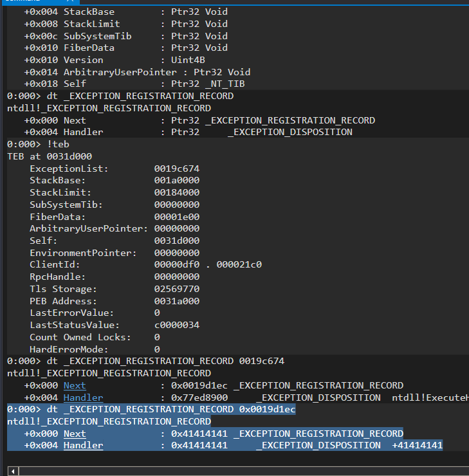This screenshot has width=469, height=476.
Task: Follow the highlighted Next link showing 0x41414141
Action: [74, 434]
